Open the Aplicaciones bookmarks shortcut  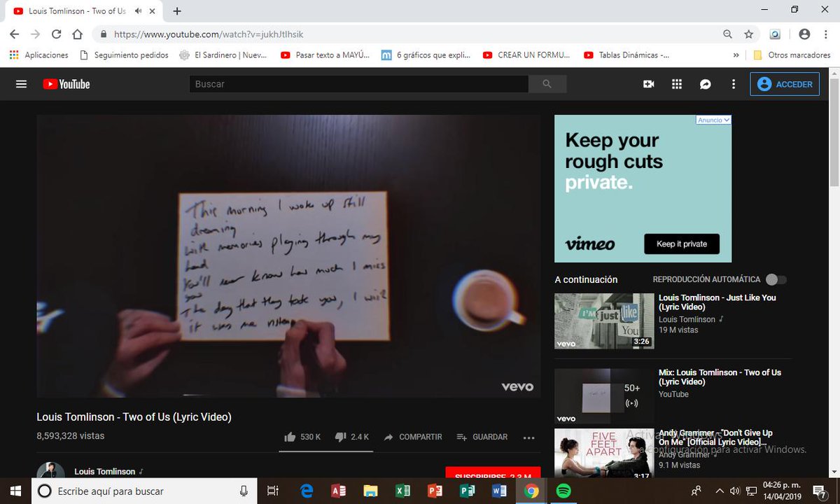tap(39, 55)
